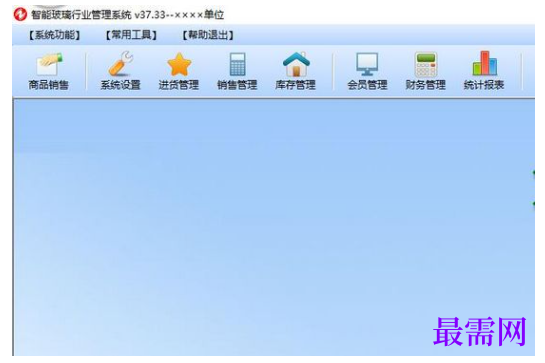The height and width of the screenshot is (363, 545).
Task: Open the 【常用工具】 menu
Action: (131, 35)
